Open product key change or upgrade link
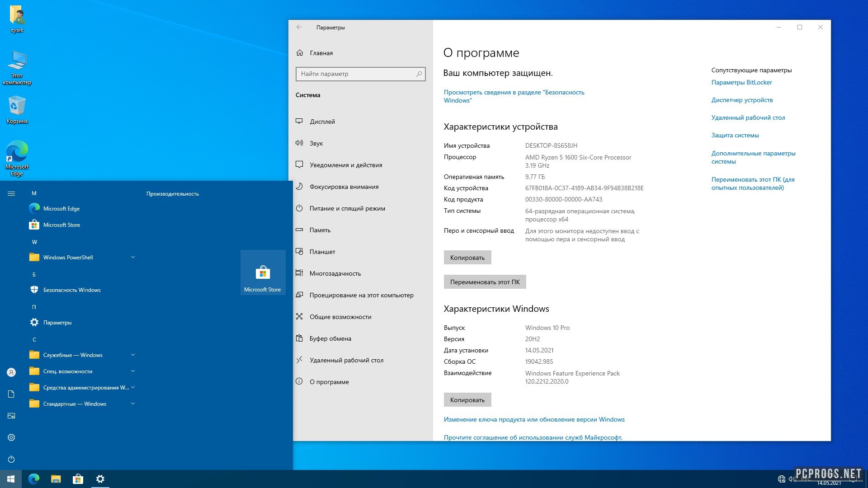 click(x=534, y=419)
